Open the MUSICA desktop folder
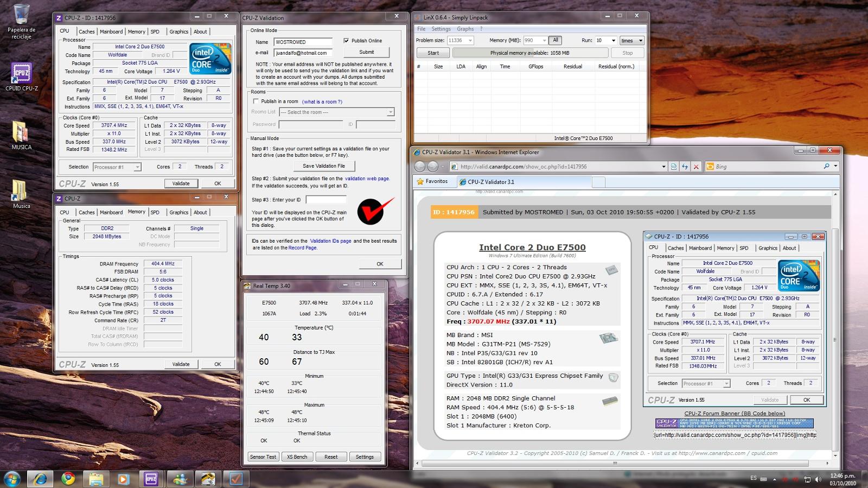Screen dimensions: 868x488 (x=21, y=135)
